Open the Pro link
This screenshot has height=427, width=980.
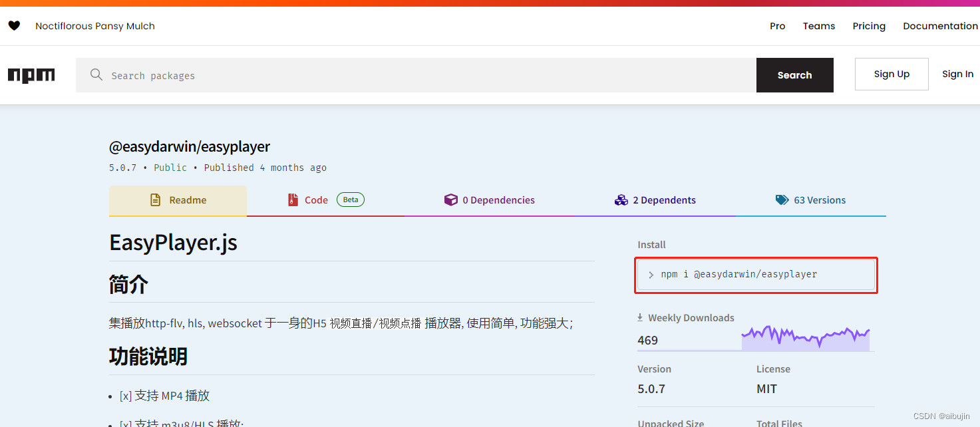[778, 26]
